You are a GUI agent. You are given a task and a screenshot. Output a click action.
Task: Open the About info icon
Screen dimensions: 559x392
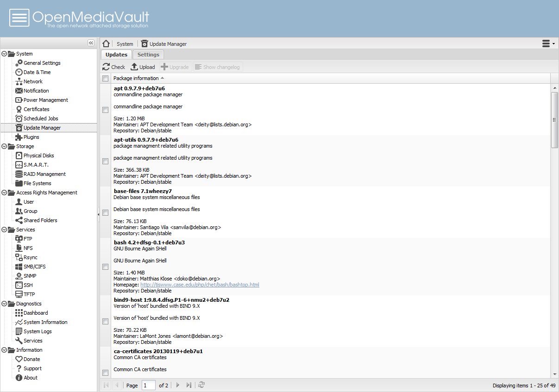click(19, 378)
